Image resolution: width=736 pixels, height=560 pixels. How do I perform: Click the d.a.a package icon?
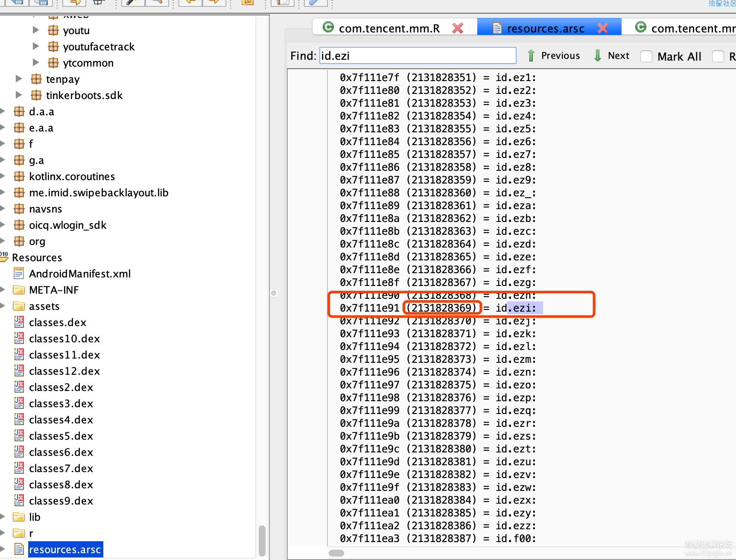coord(19,111)
